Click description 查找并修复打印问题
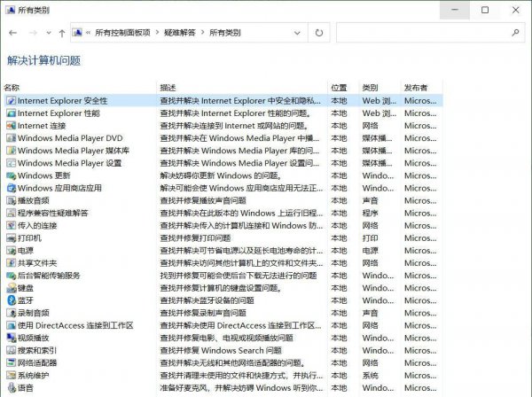 (x=195, y=238)
